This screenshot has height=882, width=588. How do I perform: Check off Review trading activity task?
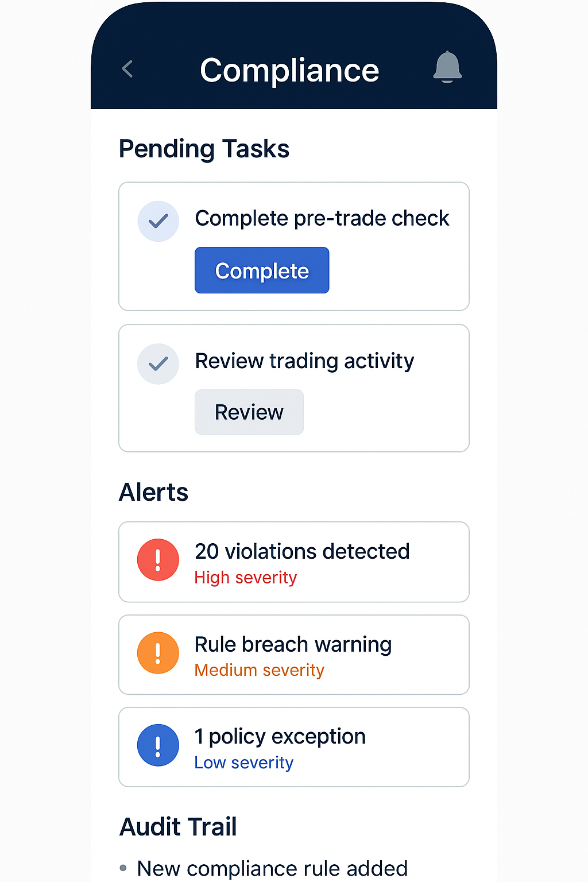coord(158,364)
